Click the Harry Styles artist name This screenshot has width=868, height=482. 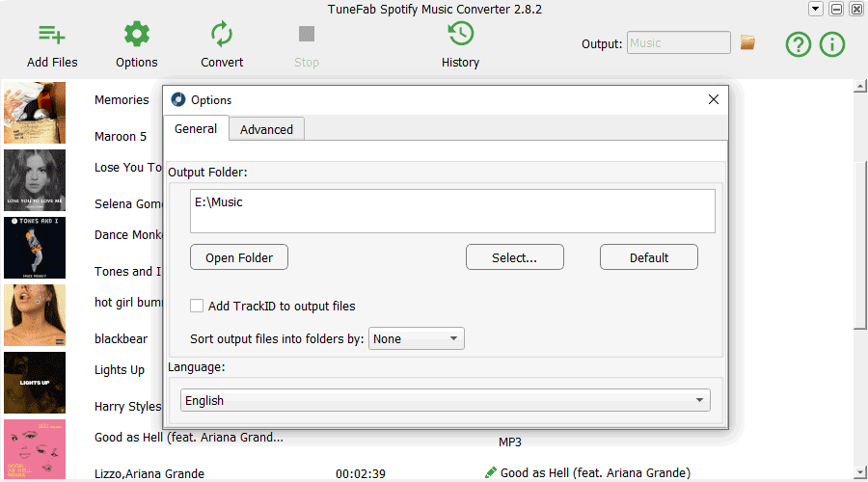point(128,406)
